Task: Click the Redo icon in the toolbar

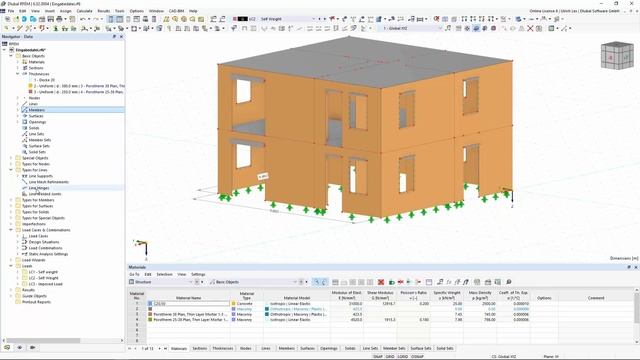Action: [96, 19]
